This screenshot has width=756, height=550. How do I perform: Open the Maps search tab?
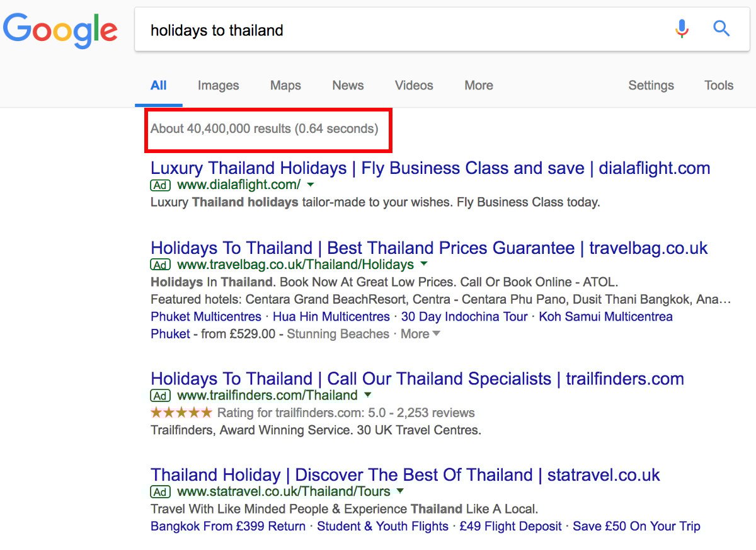285,86
